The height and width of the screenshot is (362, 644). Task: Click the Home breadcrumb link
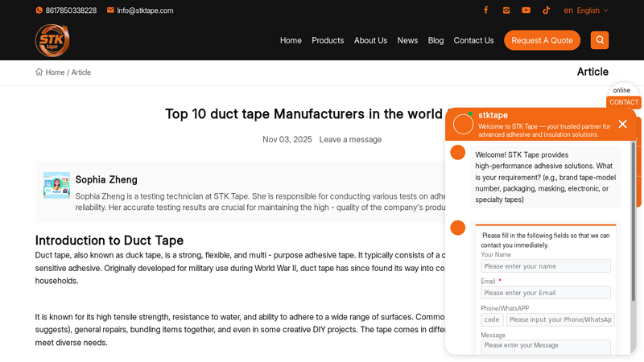55,72
